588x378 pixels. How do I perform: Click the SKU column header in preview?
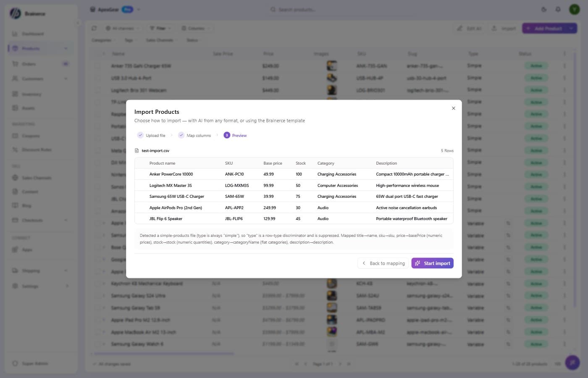[229, 163]
